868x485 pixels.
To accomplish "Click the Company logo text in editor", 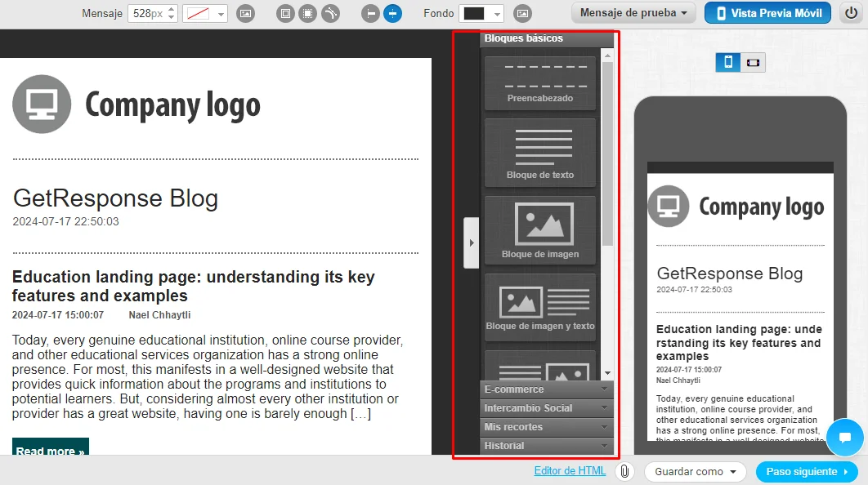I will (172, 105).
